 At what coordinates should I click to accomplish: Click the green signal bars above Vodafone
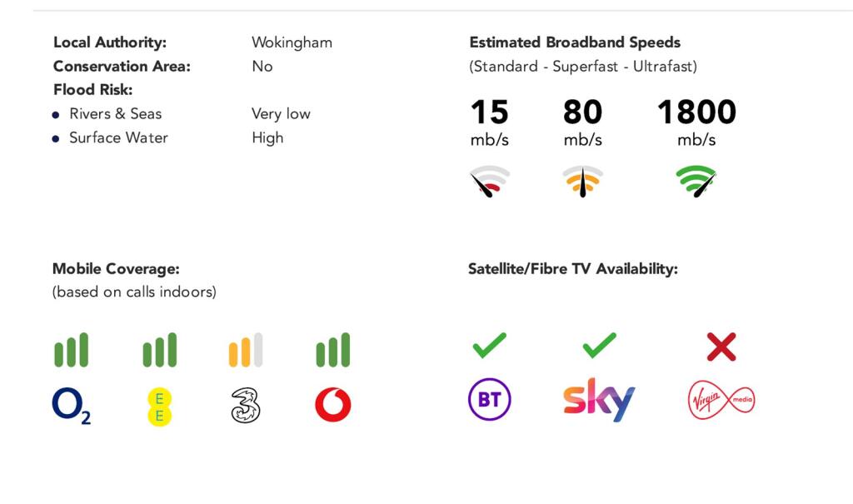(x=333, y=351)
